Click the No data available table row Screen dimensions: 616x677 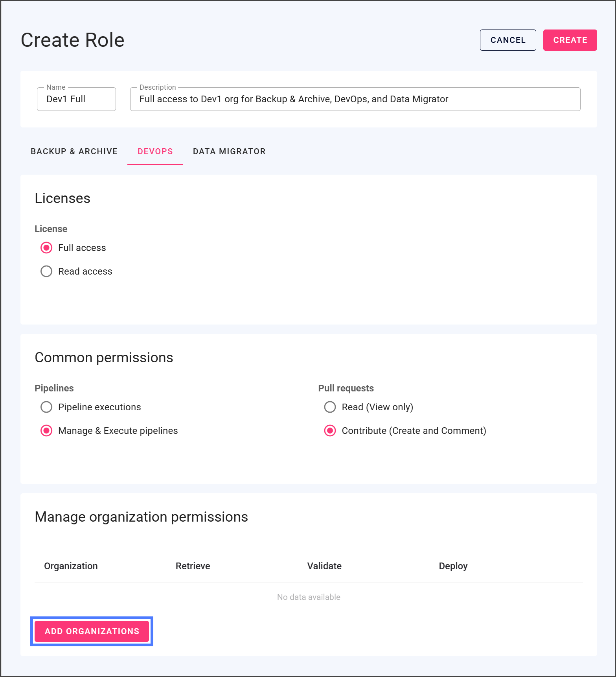[309, 597]
